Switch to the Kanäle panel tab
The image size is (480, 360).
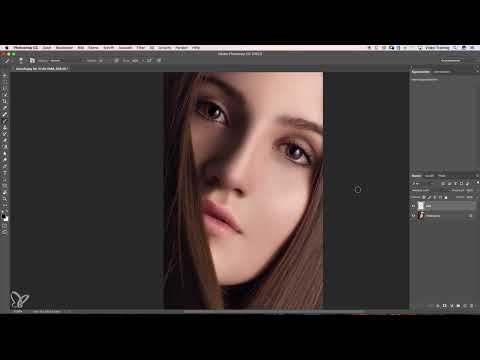tap(429, 176)
